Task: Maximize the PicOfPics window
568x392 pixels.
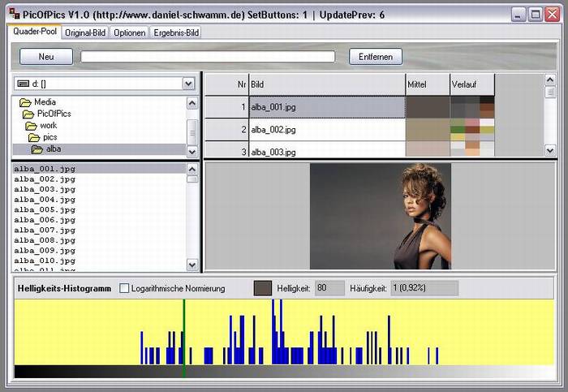Action: tap(536, 14)
